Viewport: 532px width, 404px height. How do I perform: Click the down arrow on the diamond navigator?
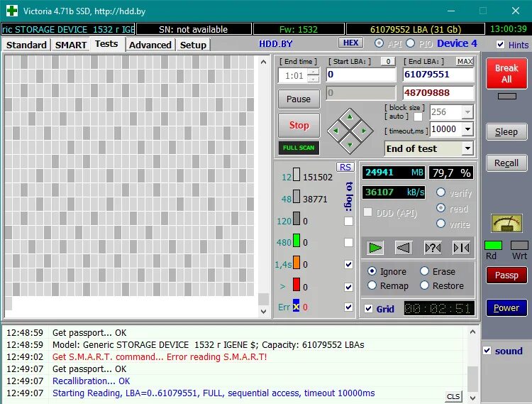click(x=350, y=145)
